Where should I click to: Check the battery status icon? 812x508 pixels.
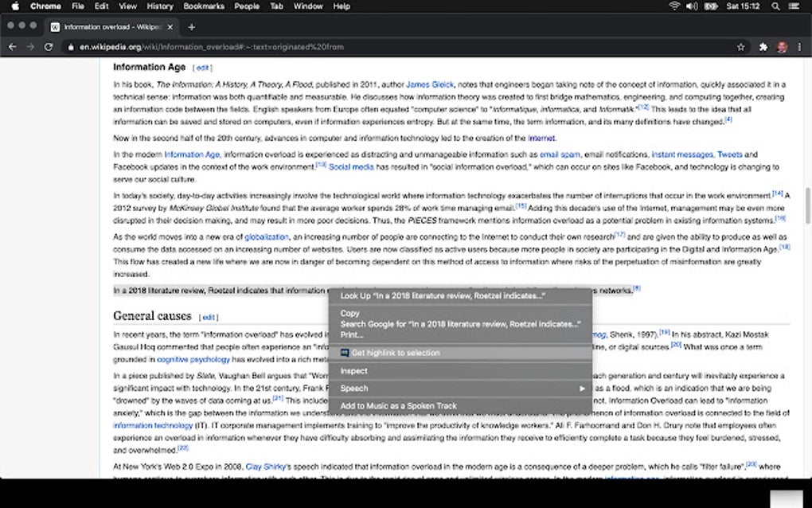tap(711, 6)
